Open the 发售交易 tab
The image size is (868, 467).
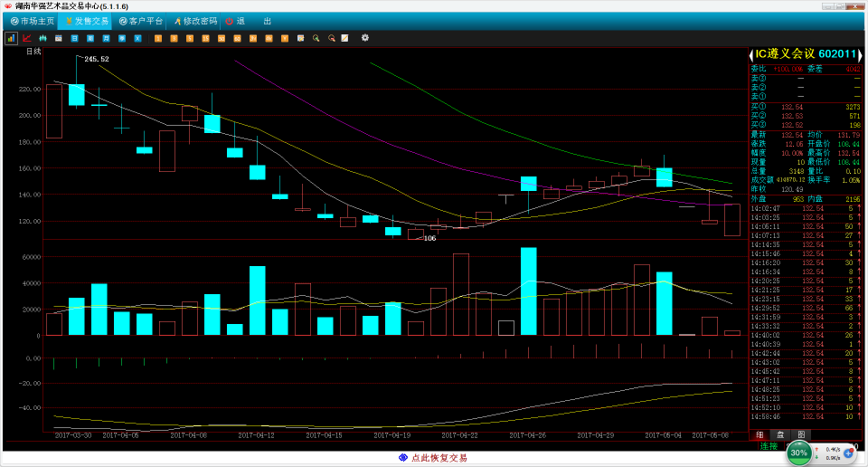pos(87,21)
